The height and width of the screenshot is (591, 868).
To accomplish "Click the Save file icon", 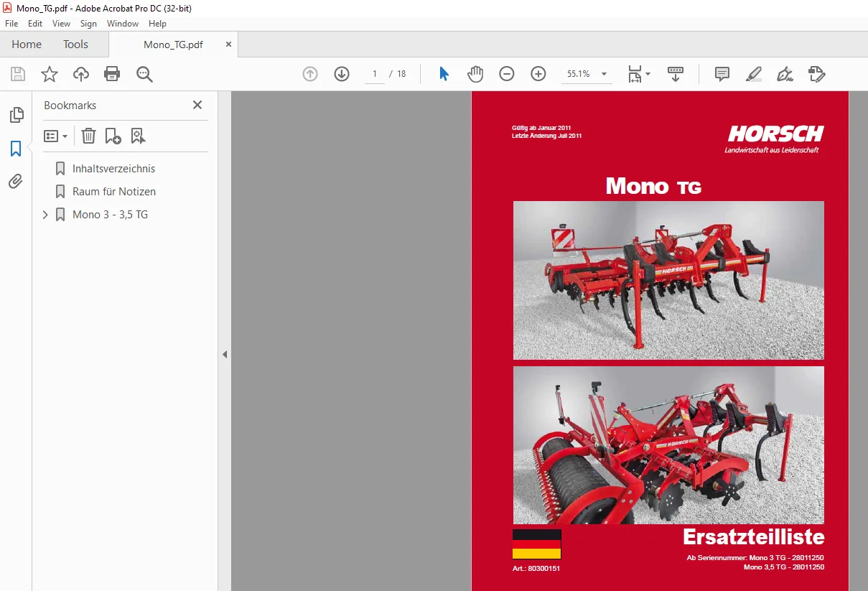I will (18, 74).
